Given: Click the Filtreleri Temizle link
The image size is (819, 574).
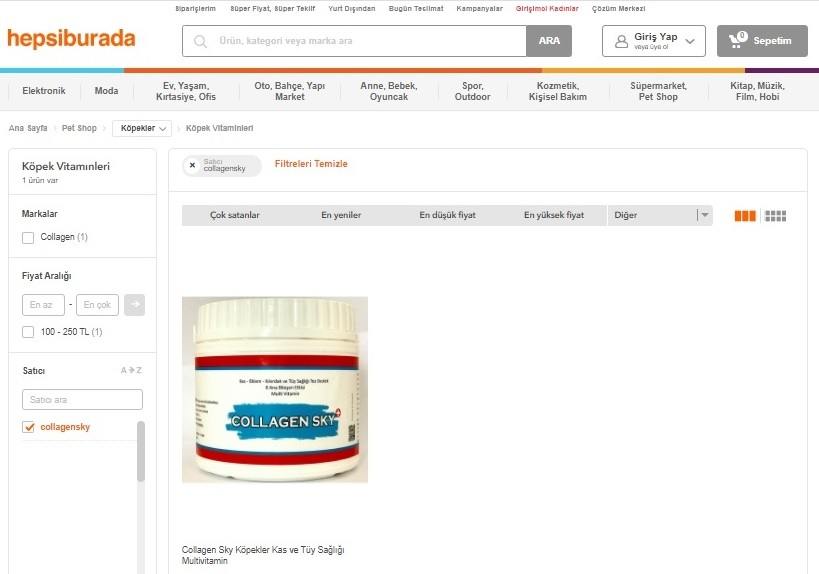Looking at the screenshot, I should pos(311,163).
